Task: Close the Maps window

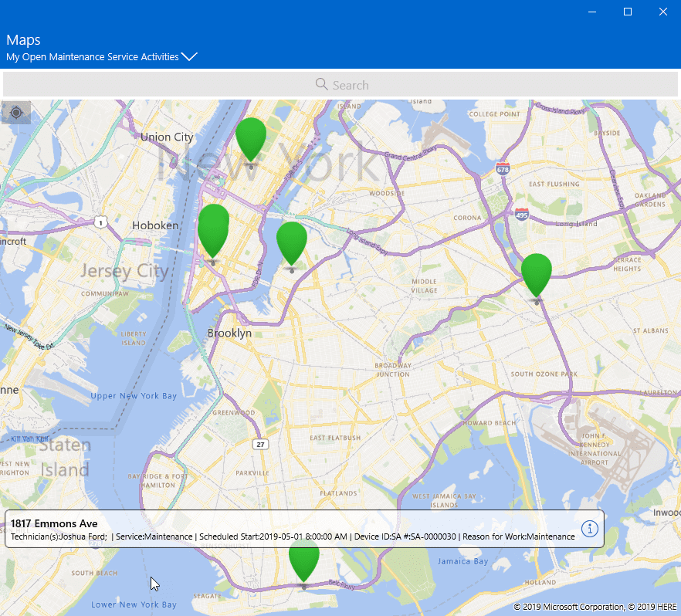Action: (662, 12)
